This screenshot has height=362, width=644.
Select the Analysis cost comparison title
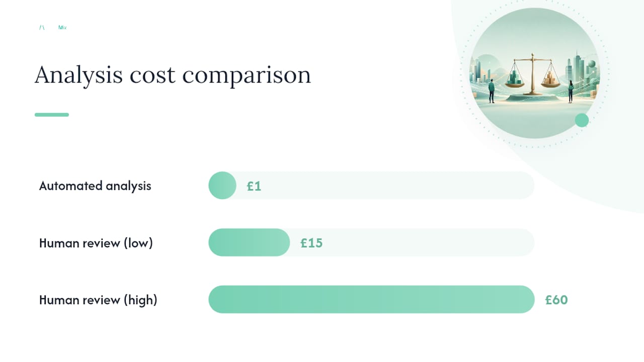point(173,75)
